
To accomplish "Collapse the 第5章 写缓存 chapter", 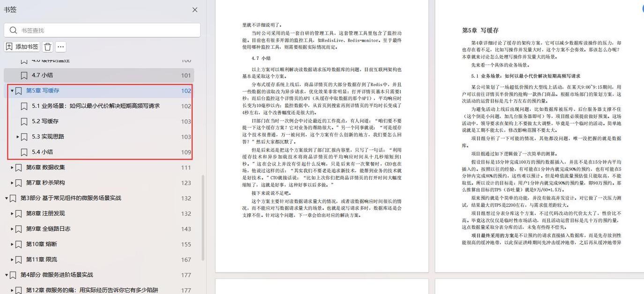I will tap(12, 91).
